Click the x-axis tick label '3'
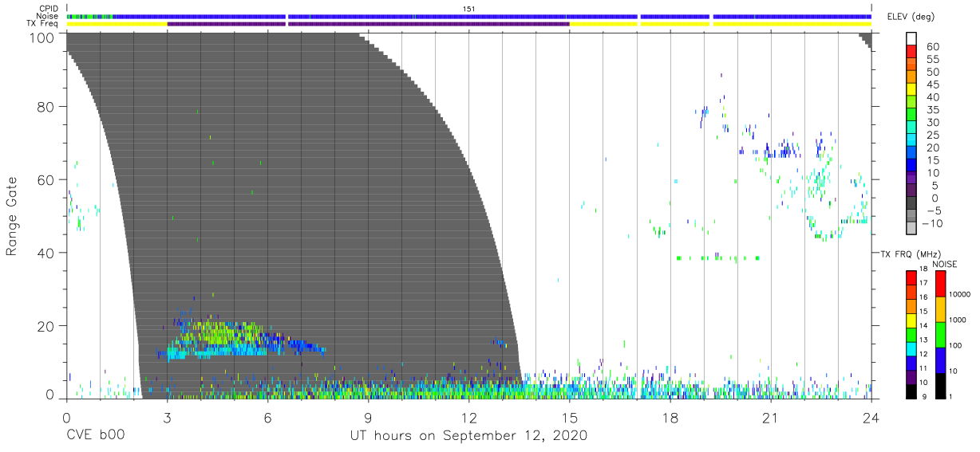The height and width of the screenshot is (452, 980). (167, 417)
